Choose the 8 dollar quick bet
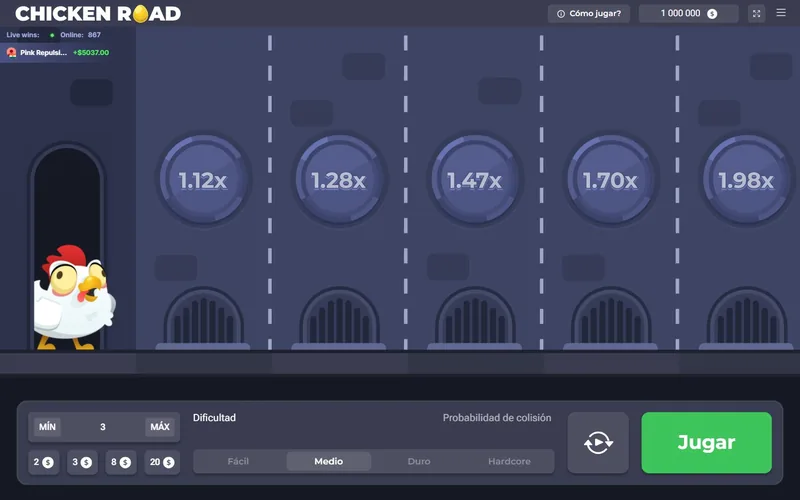Viewport: 800px width, 500px height. 121,462
